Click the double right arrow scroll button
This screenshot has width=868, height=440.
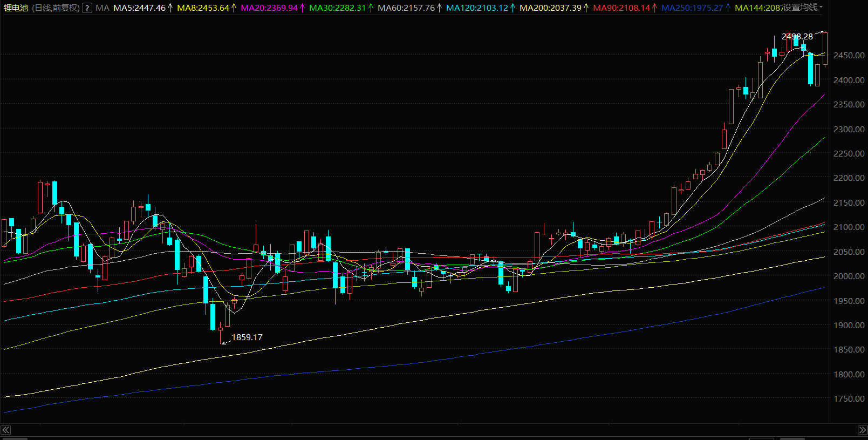(862, 430)
